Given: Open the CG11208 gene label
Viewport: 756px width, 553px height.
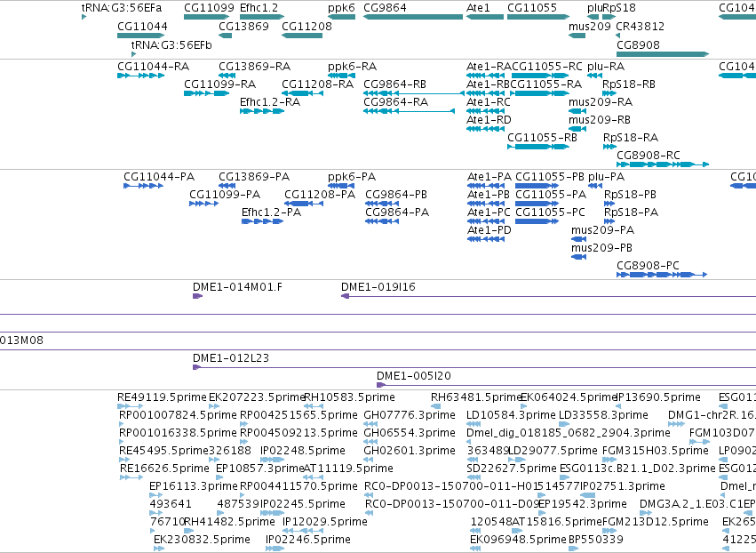Looking at the screenshot, I should click(306, 26).
